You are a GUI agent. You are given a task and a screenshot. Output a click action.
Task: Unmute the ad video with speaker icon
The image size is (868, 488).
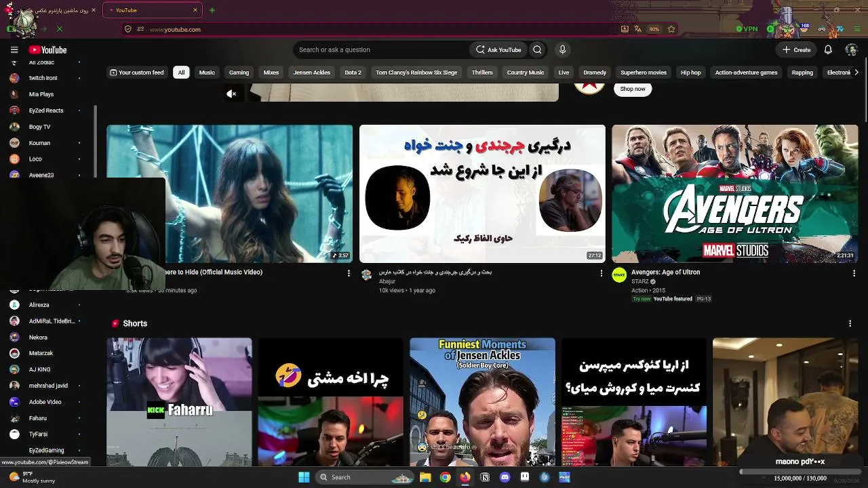point(231,94)
